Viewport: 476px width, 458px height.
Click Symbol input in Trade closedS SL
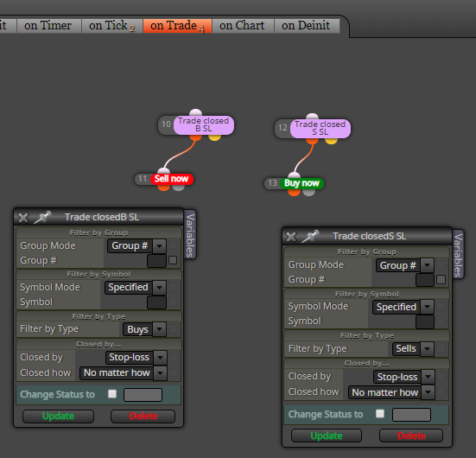[x=425, y=322]
